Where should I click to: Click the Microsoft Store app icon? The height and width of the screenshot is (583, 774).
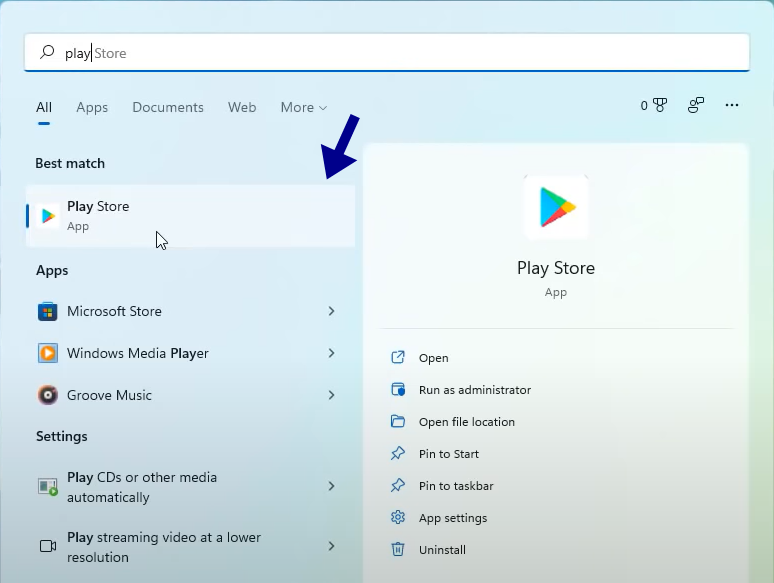click(47, 311)
